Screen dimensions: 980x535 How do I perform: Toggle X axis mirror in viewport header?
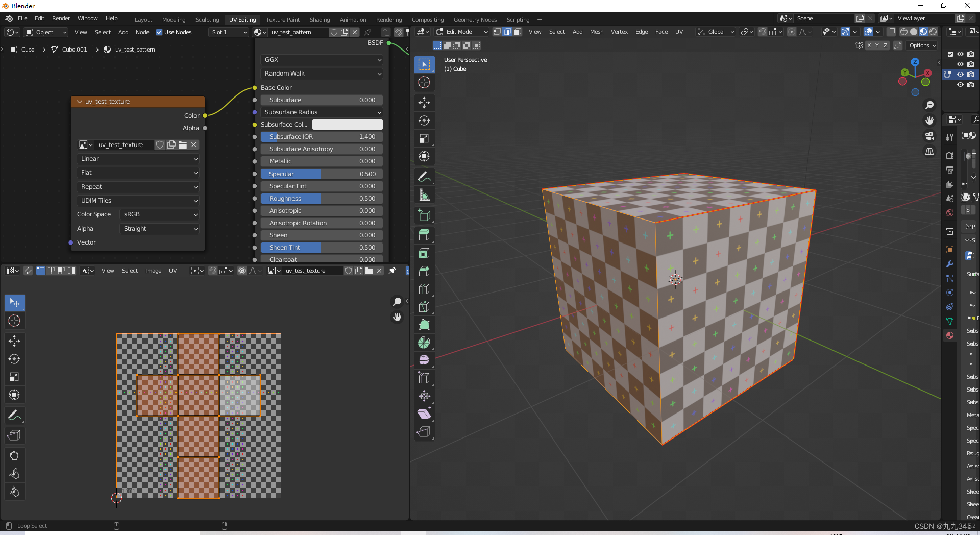[869, 45]
